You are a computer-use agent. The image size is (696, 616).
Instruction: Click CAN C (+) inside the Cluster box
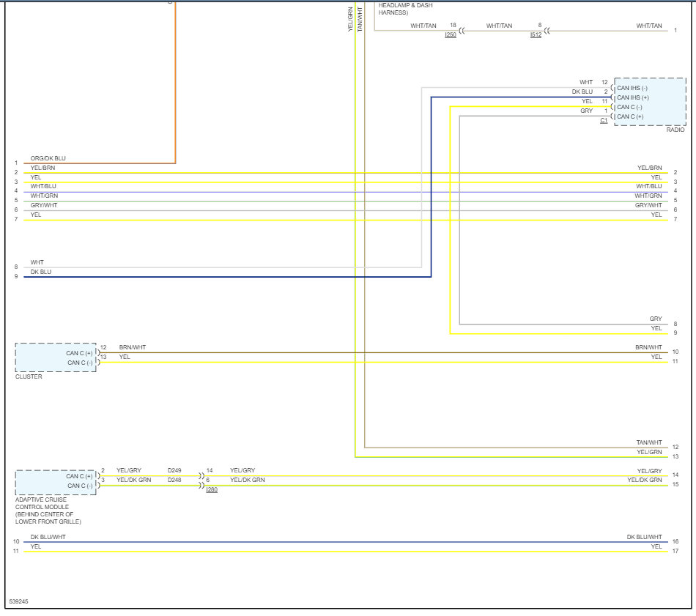79,353
